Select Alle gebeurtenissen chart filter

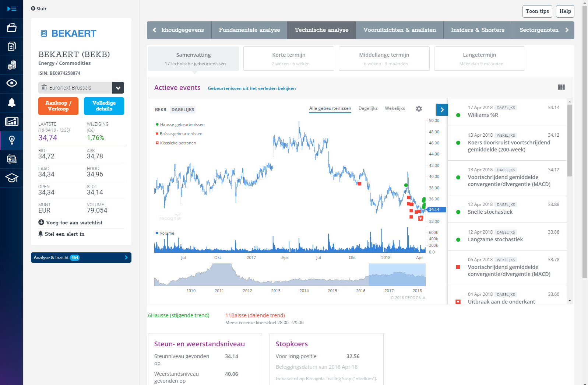[x=330, y=108]
